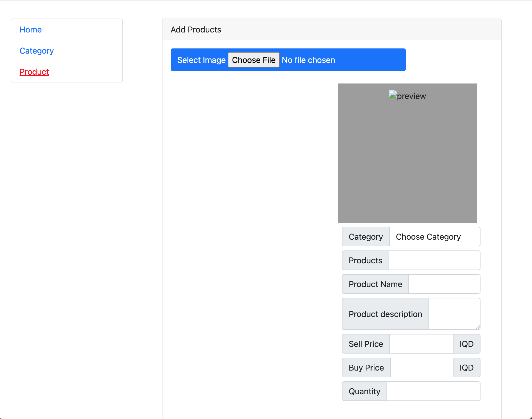Viewport: 532px width, 419px height.
Task: Click the Choose File upload icon
Action: click(x=253, y=60)
